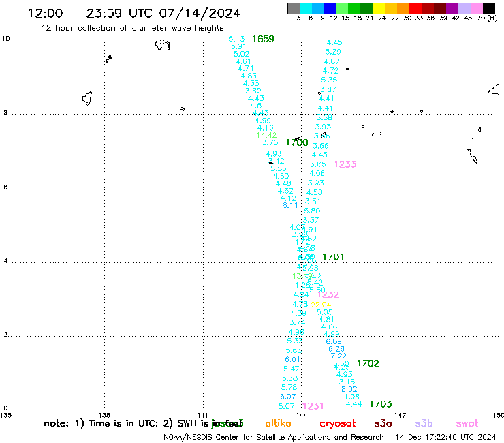Click the wave height value 3.82
Viewport: 504px width, 443px height.
253,91
